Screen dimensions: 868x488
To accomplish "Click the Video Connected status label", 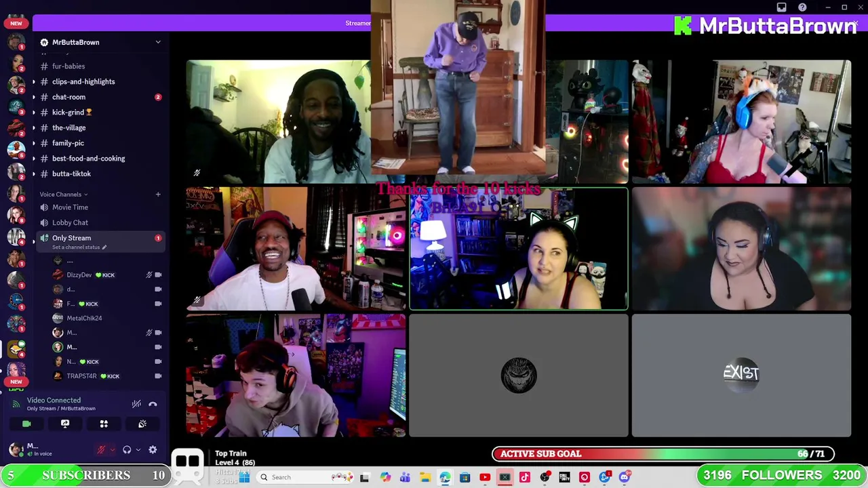I will pyautogui.click(x=54, y=401).
